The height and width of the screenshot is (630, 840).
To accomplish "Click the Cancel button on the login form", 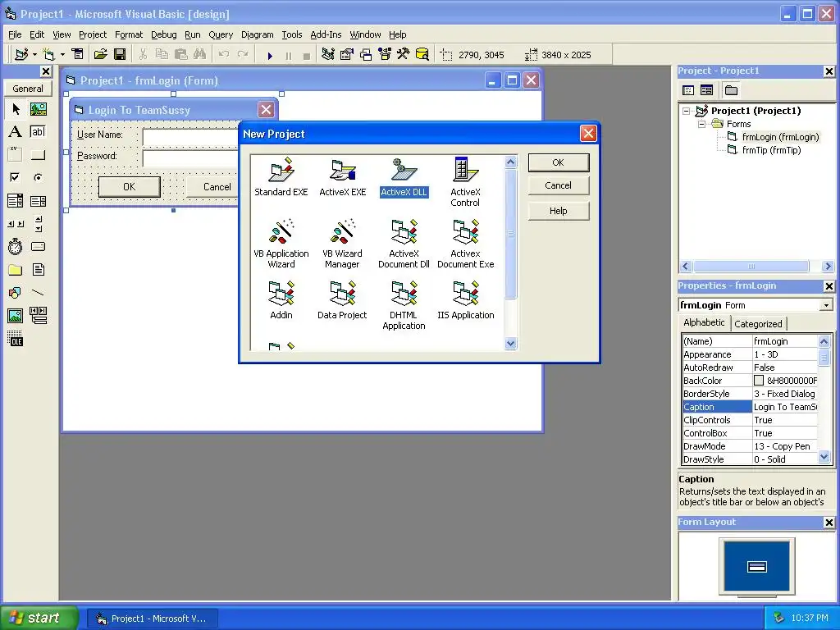I will (212, 186).
